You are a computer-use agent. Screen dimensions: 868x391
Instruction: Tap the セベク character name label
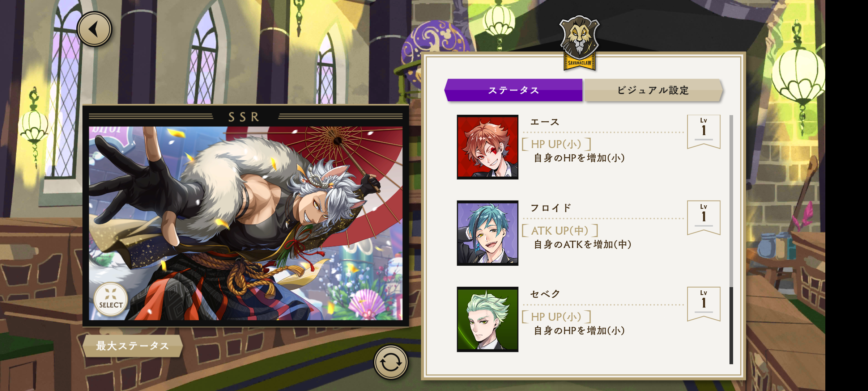click(x=545, y=294)
